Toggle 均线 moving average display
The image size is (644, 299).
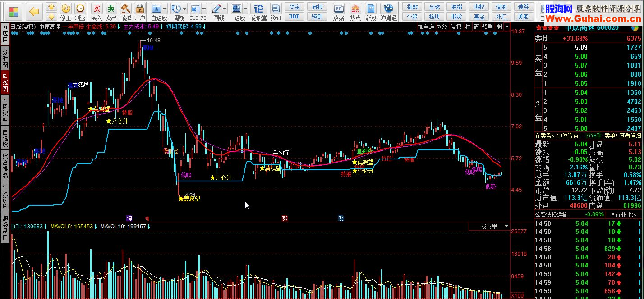442,27
